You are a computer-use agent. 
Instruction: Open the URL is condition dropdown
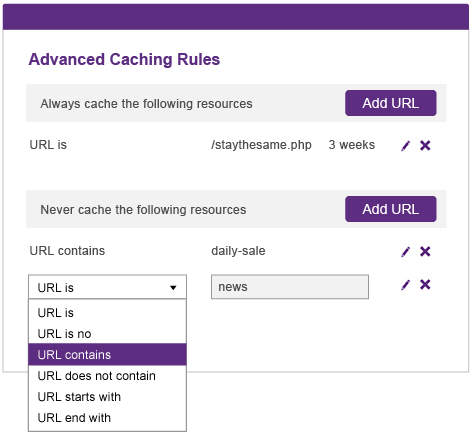pos(107,287)
